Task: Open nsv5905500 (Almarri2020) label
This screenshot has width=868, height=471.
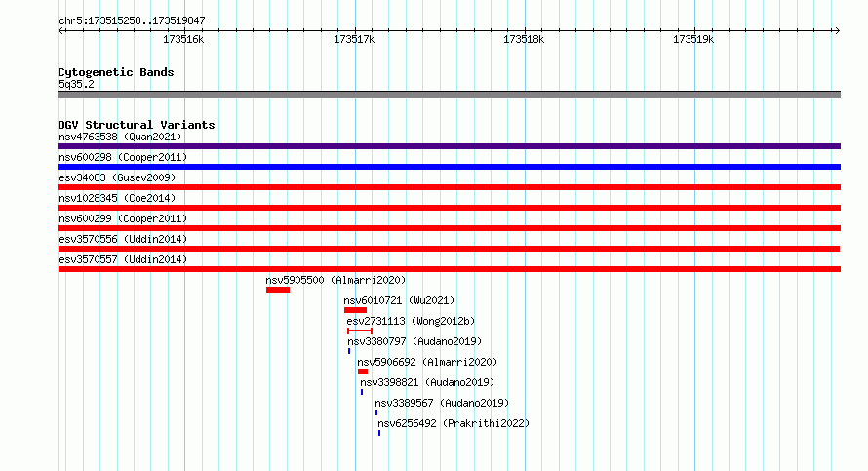Action: tap(335, 280)
